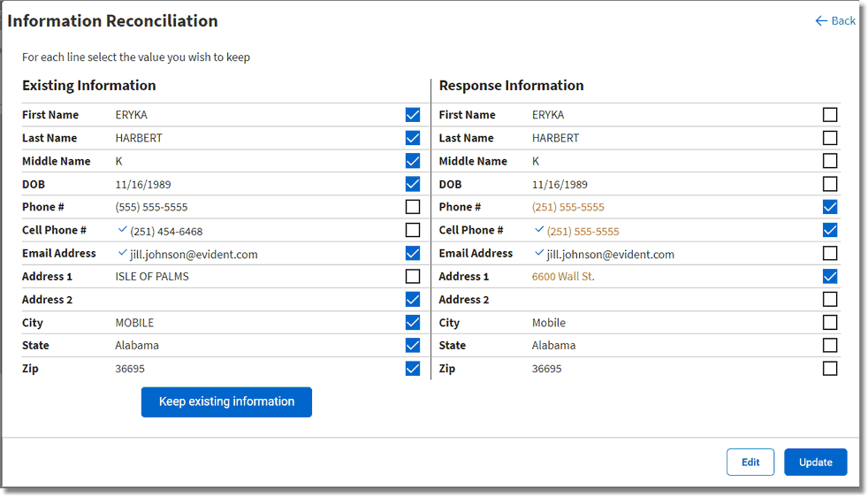The width and height of the screenshot is (868, 497).
Task: Check Response Zip 36695 checkbox
Action: pos(830,369)
